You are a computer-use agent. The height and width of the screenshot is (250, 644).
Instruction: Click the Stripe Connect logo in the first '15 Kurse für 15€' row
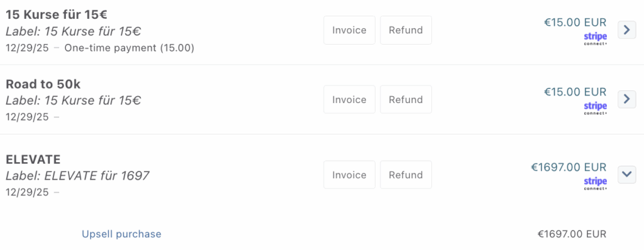(595, 39)
